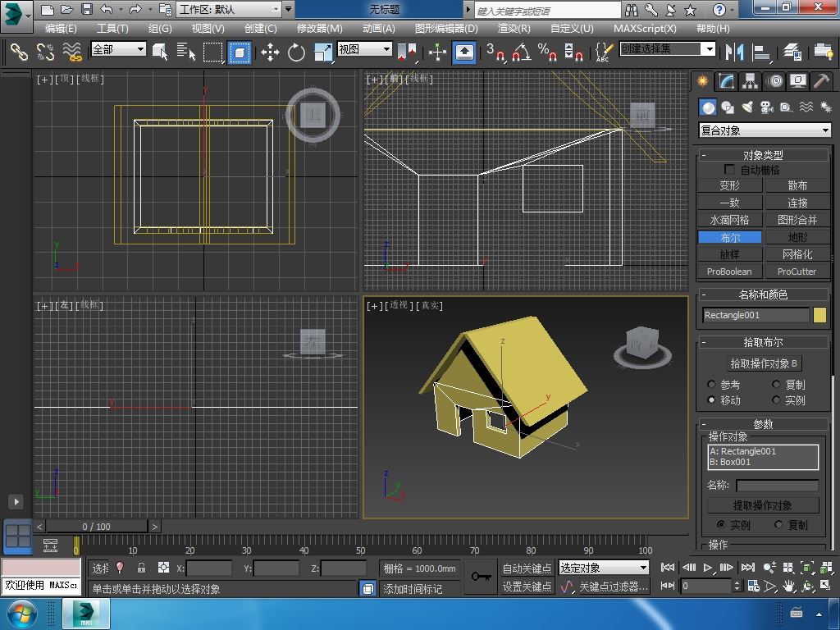
Task: Open the 复合对象 object category dropdown
Action: pos(765,130)
